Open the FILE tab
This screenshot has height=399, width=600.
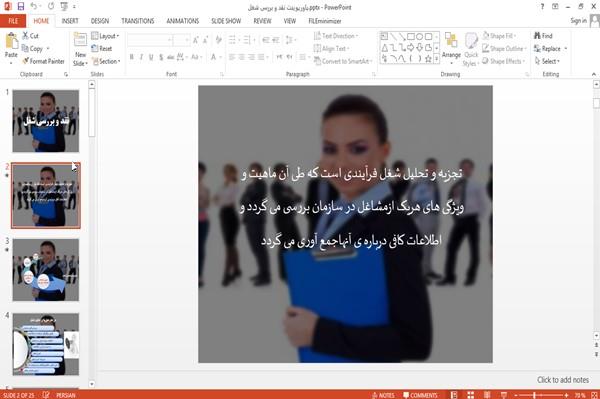(13, 21)
